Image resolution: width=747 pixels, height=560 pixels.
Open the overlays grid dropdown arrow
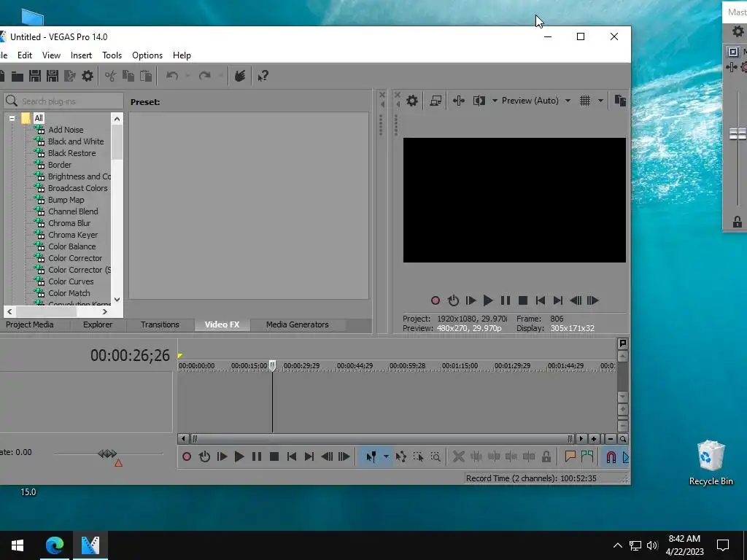[x=600, y=101]
